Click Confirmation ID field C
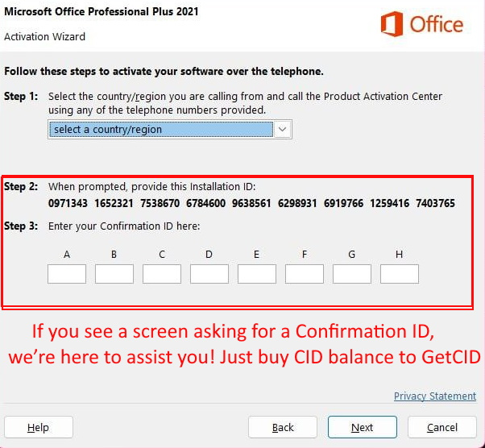 162,274
